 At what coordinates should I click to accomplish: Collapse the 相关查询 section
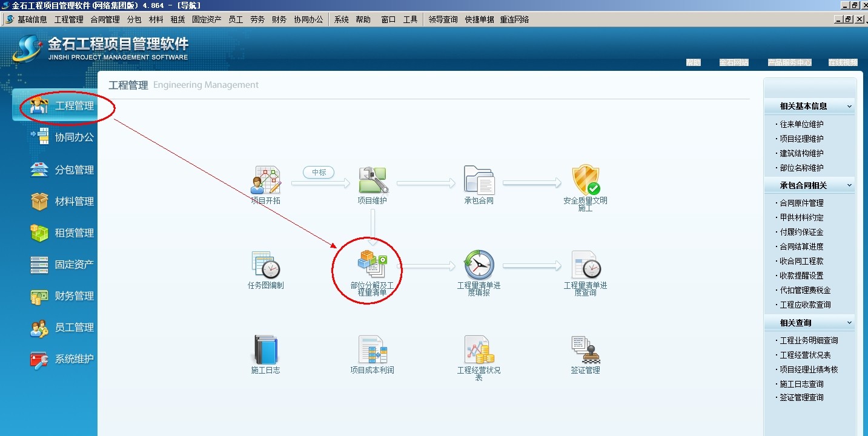tap(849, 323)
